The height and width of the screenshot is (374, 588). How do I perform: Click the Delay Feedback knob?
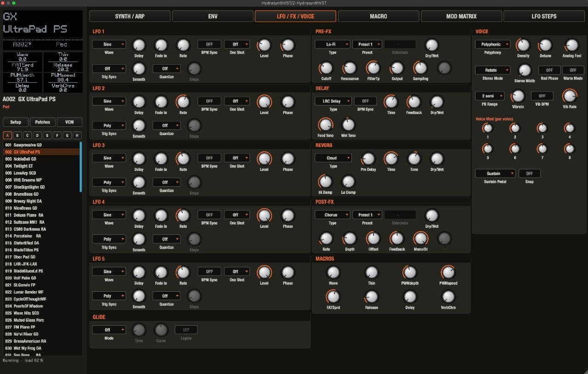[413, 102]
